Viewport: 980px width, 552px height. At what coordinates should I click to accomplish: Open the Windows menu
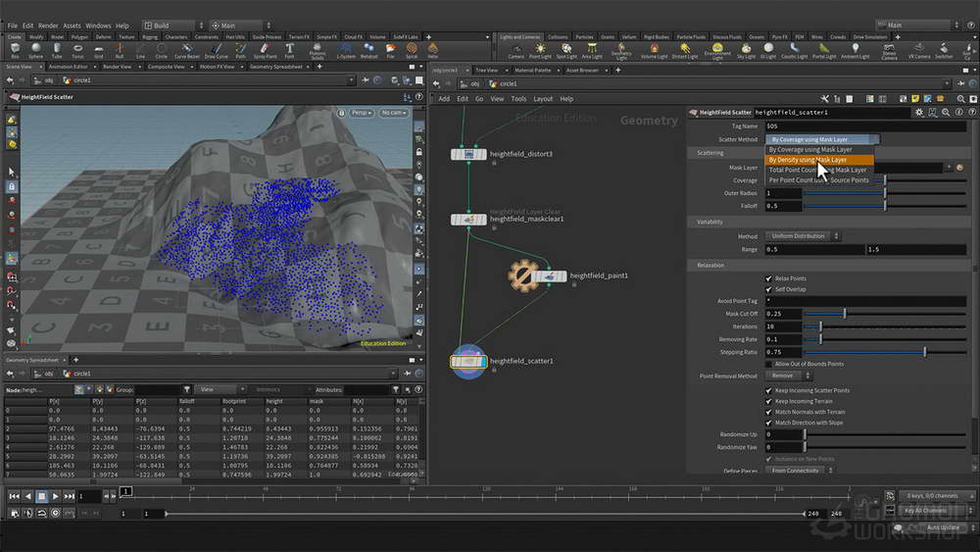(98, 25)
